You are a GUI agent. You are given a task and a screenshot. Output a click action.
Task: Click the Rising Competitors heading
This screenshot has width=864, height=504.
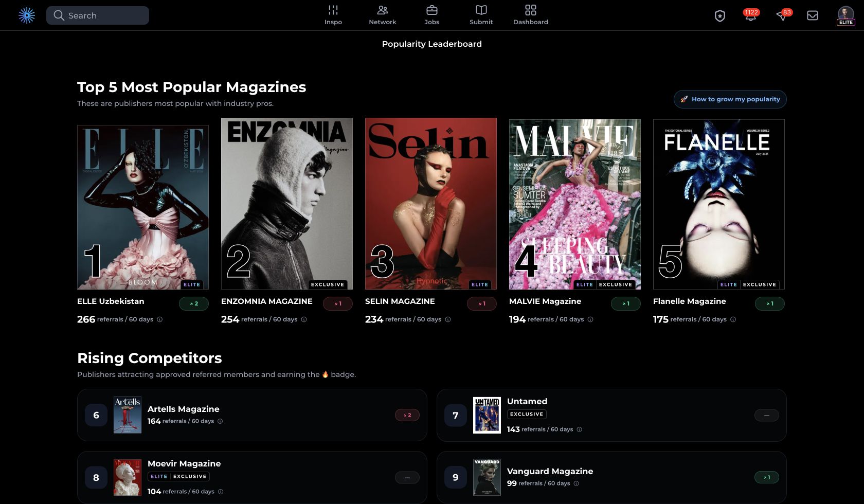150,358
